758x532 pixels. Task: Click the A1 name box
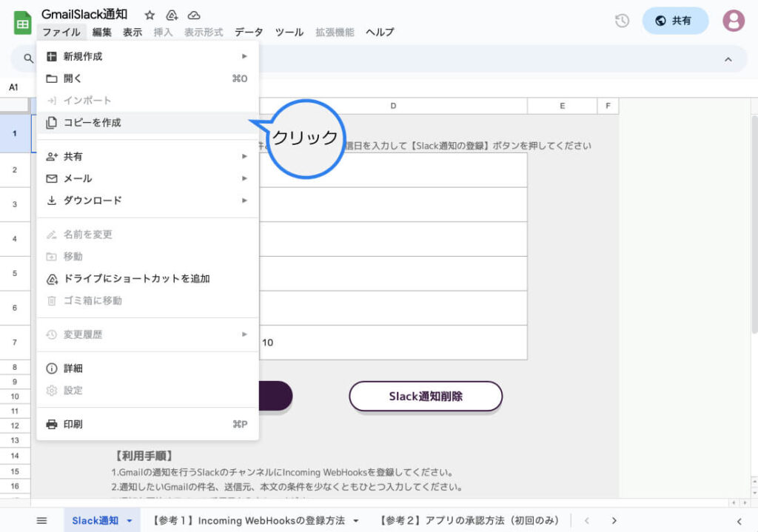(x=13, y=87)
